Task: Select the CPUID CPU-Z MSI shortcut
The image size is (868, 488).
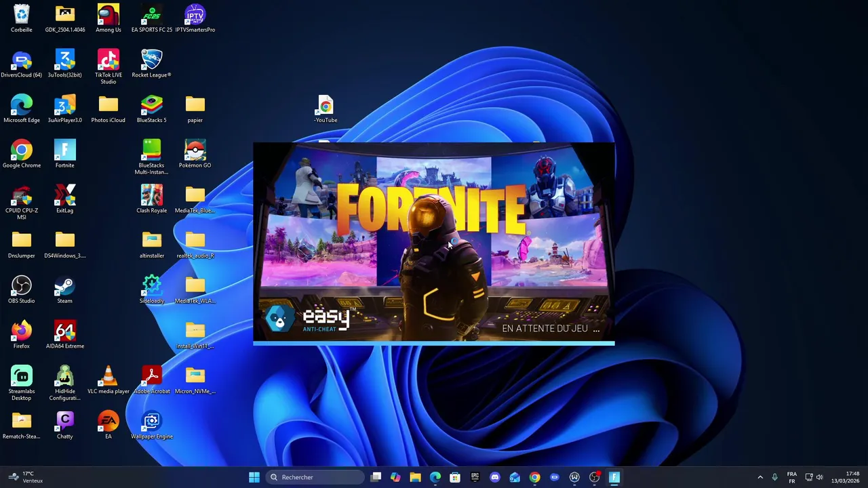Action: (22, 202)
